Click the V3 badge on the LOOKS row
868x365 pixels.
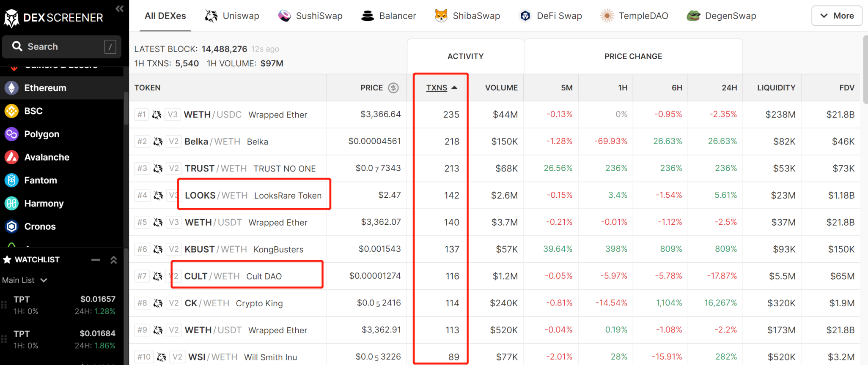[x=173, y=195]
